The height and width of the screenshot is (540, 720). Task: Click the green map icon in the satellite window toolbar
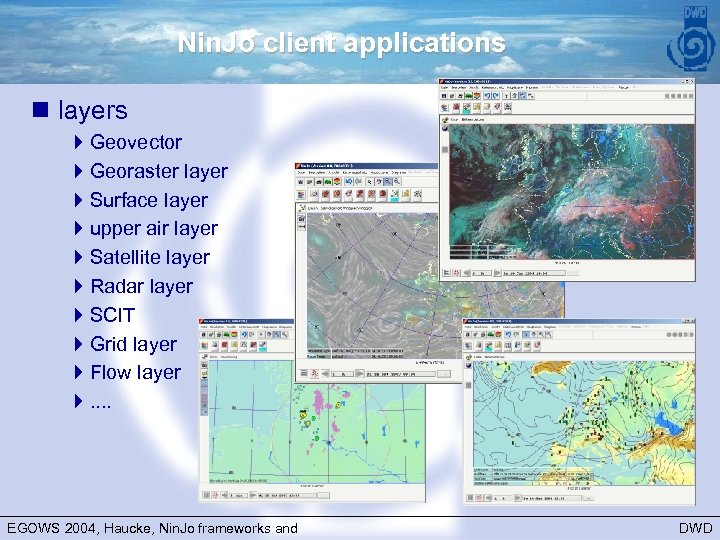(468, 96)
